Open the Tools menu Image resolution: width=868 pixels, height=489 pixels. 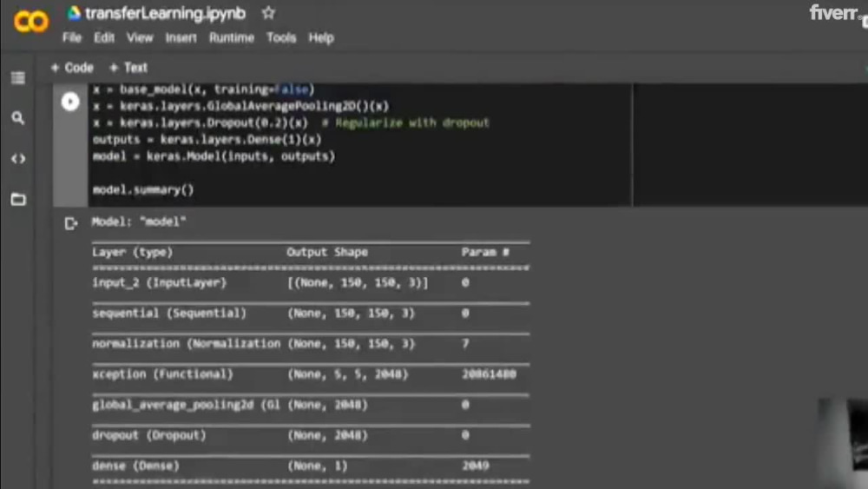281,37
